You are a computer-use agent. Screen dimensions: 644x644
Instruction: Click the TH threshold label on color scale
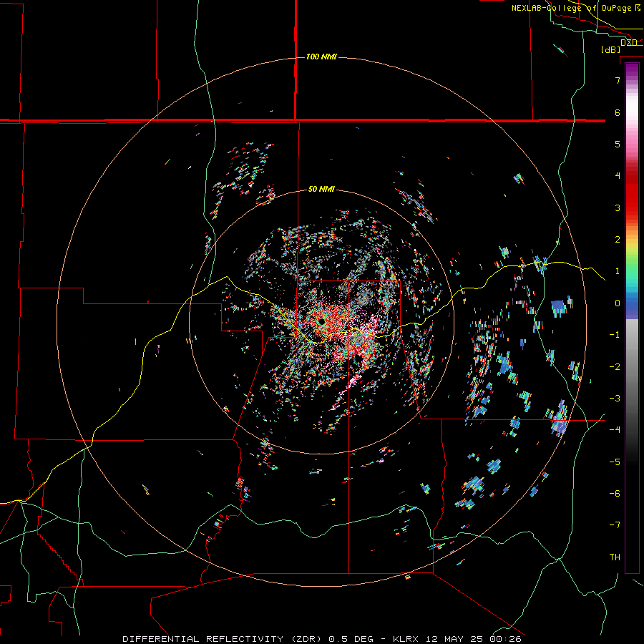[x=615, y=557]
